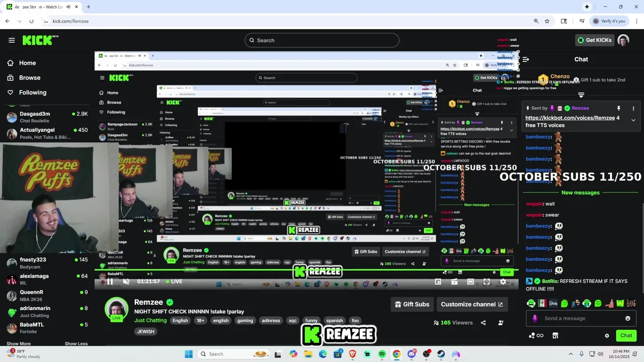Image resolution: width=644 pixels, height=362 pixels.
Task: Open the pinned message options menu
Action: (633, 108)
